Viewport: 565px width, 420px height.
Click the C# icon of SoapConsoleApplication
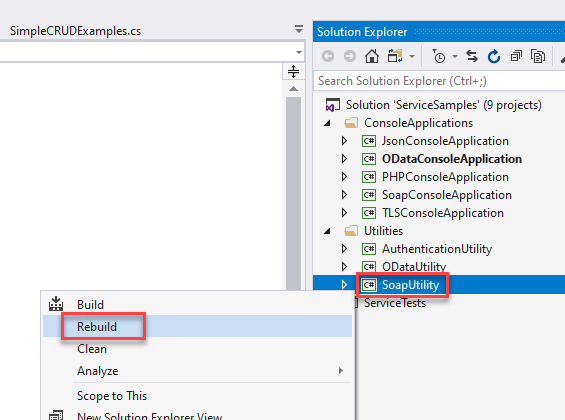click(369, 195)
